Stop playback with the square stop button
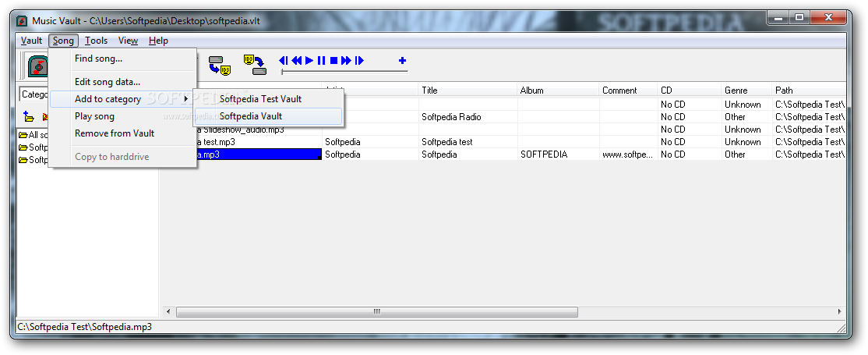Screen dimensions: 868x355 333,60
